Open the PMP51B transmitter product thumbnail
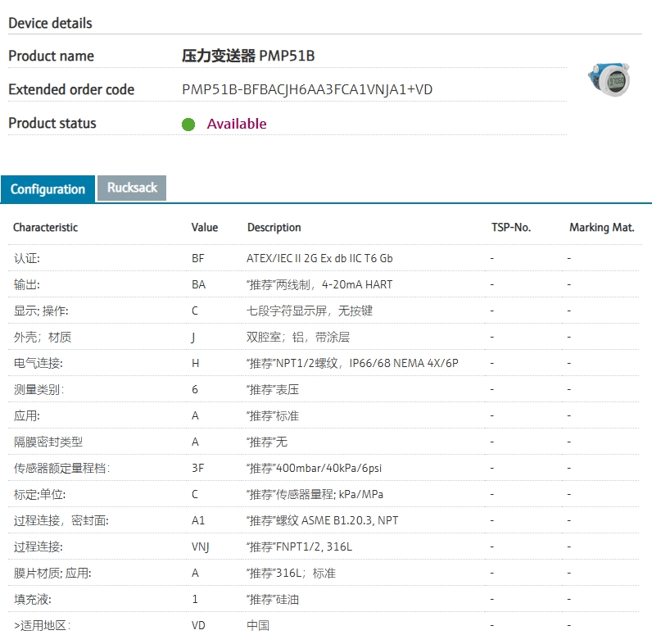 (609, 79)
